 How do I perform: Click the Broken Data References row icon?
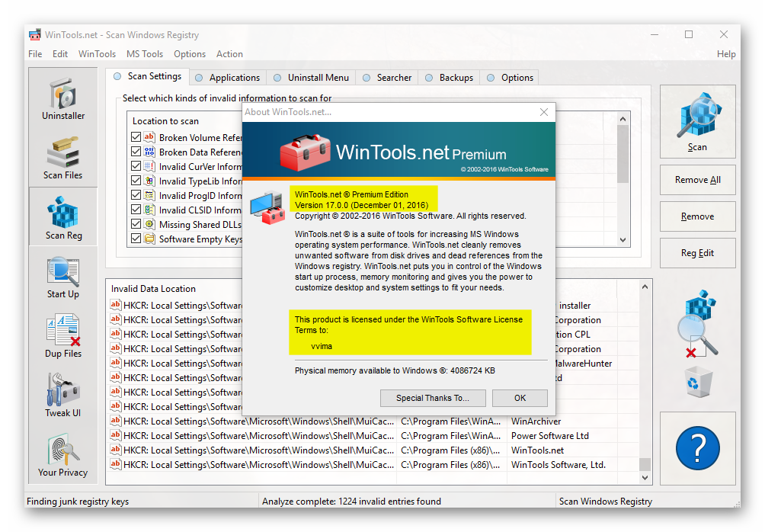click(x=149, y=152)
